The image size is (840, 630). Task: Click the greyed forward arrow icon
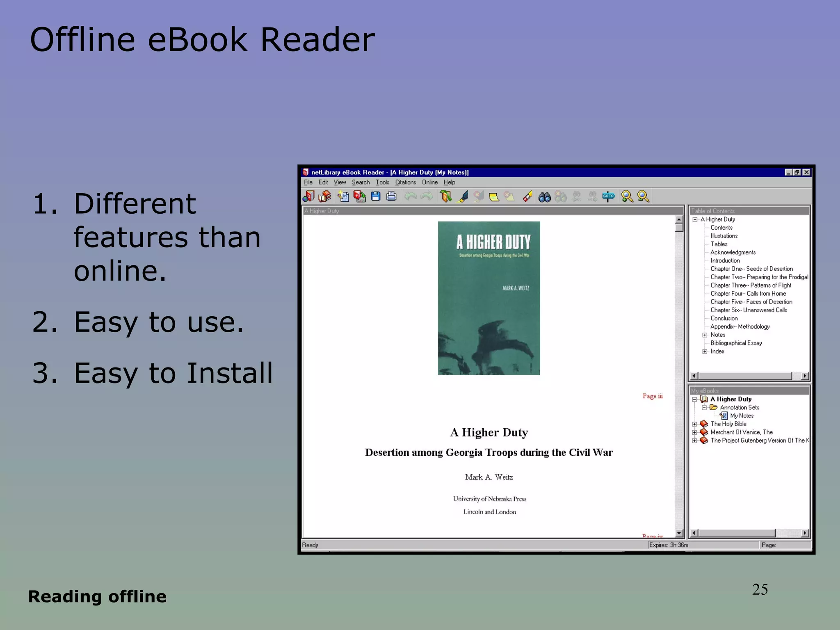pos(427,196)
